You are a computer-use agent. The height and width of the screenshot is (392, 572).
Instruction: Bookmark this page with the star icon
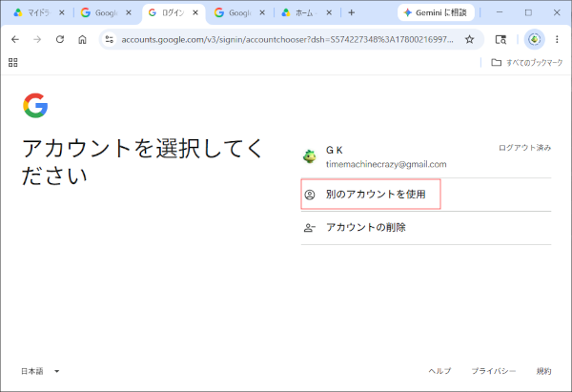(469, 39)
